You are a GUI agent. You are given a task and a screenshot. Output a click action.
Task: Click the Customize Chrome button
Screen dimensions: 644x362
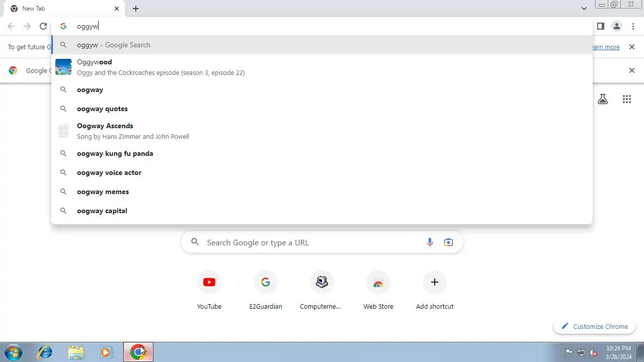pyautogui.click(x=595, y=326)
